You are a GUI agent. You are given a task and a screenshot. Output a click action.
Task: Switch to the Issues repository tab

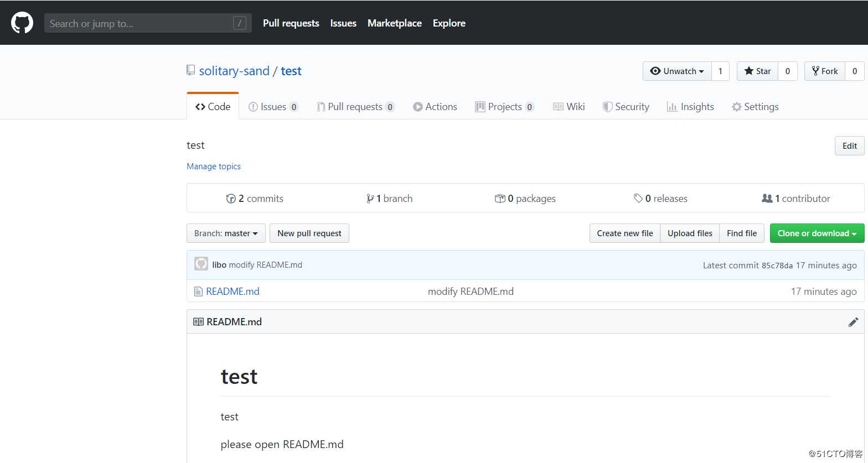[x=273, y=106]
